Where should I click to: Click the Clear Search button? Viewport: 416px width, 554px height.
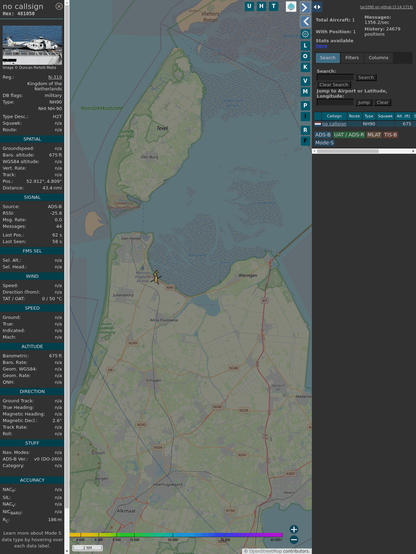[334, 85]
